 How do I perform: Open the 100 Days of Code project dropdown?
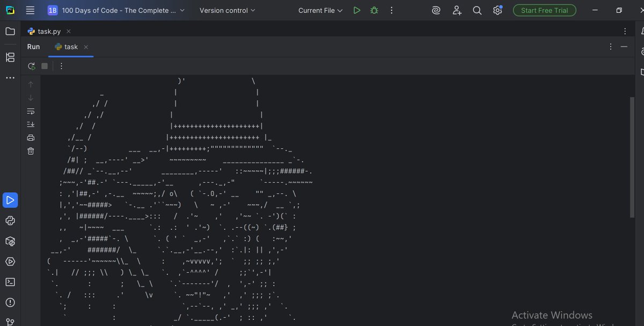pyautogui.click(x=115, y=10)
